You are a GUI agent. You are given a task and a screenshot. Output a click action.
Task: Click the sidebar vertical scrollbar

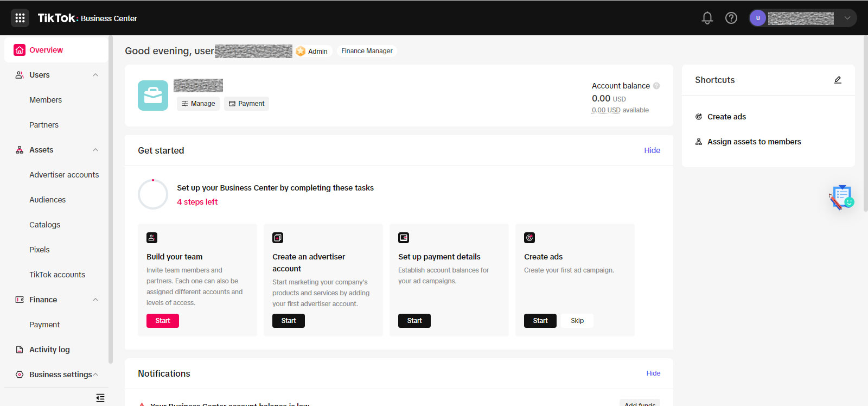(x=111, y=200)
